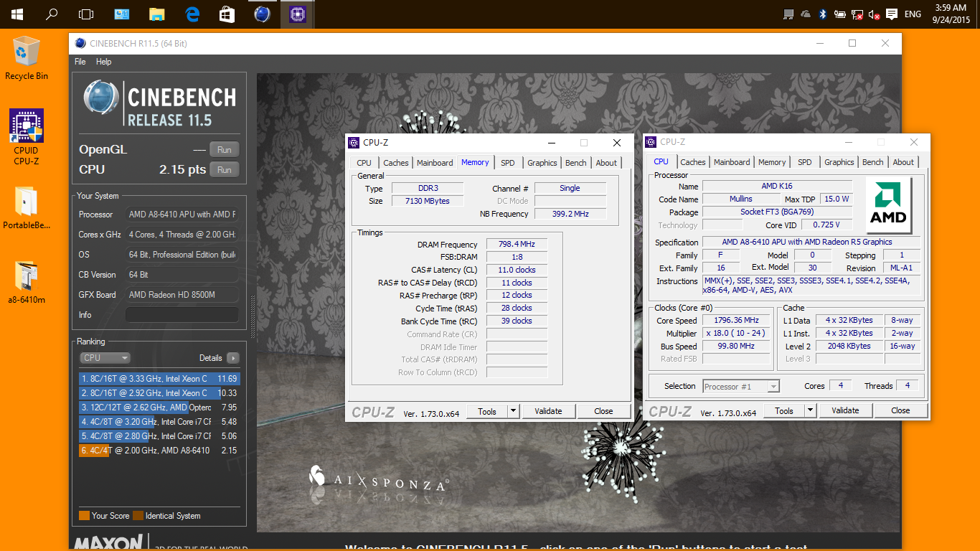Switch to Cinebench via taskbar icon
The width and height of the screenshot is (980, 551).
coord(262,14)
